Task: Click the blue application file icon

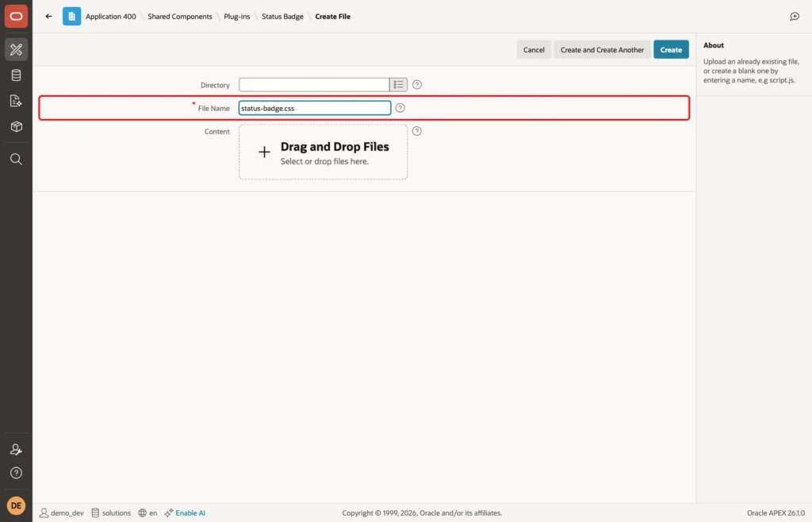Action: point(71,16)
